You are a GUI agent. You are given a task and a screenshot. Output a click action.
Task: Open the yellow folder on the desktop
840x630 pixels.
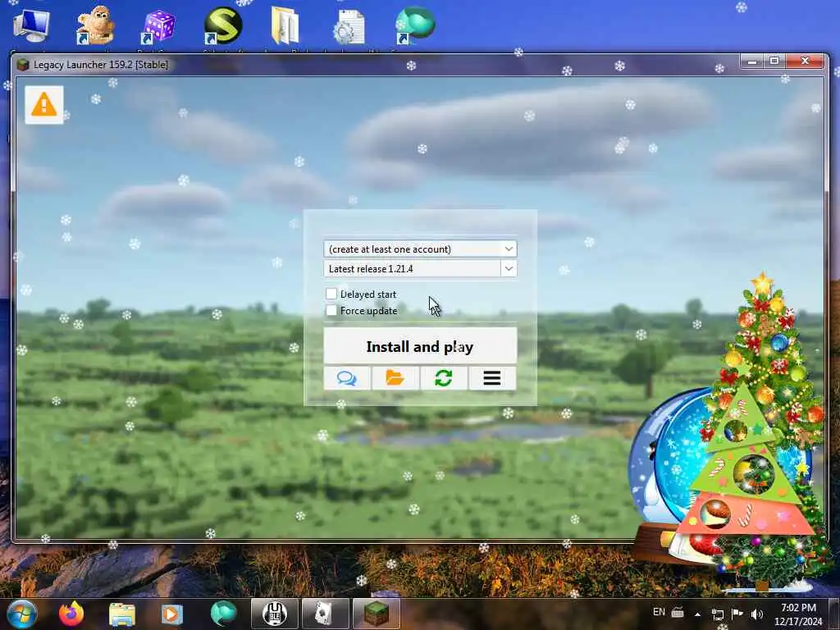[285, 25]
